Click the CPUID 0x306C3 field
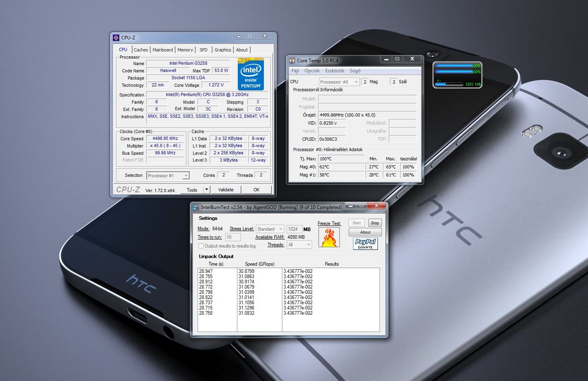Screen dimensions: 588x381 pyautogui.click(x=332, y=139)
